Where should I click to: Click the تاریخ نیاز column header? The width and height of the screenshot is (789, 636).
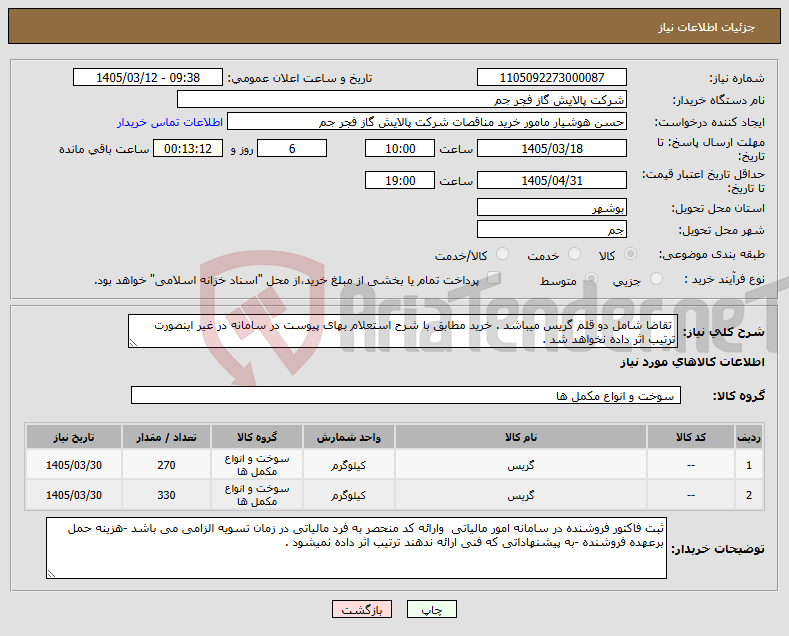pos(73,437)
